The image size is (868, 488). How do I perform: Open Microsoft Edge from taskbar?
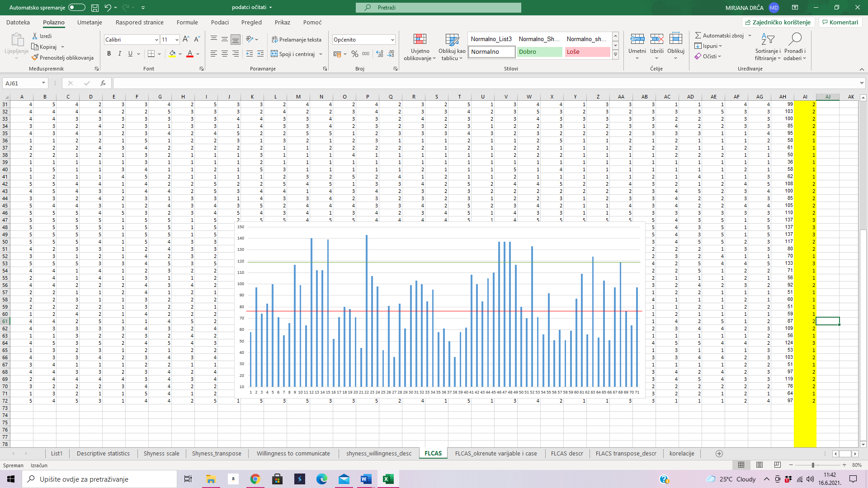point(321,479)
